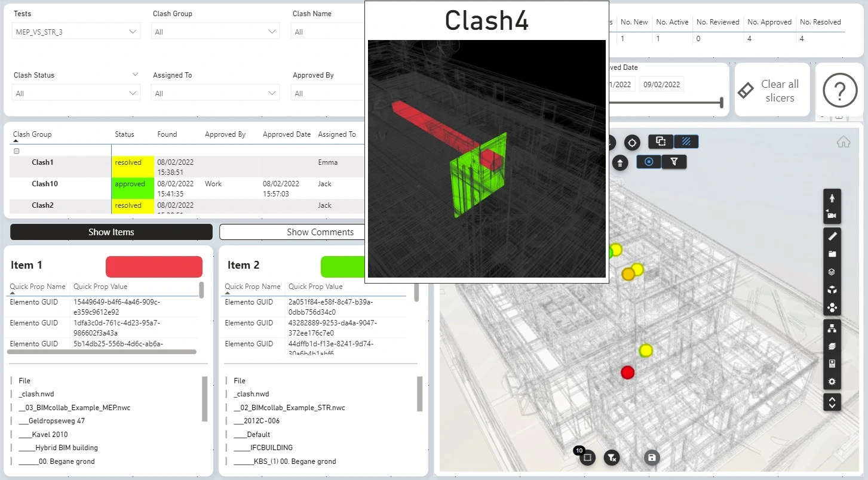Click the question mark help icon
868x480 pixels.
coord(840,91)
